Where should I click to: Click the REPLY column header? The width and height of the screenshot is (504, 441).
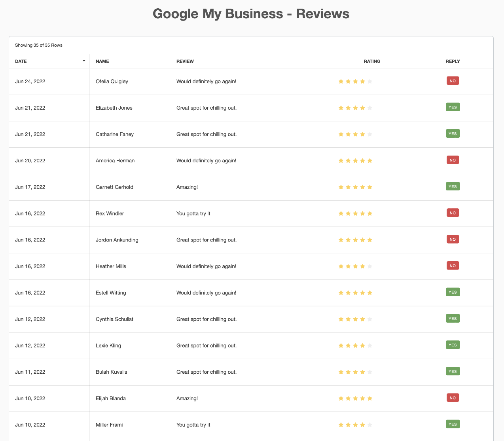tap(453, 61)
